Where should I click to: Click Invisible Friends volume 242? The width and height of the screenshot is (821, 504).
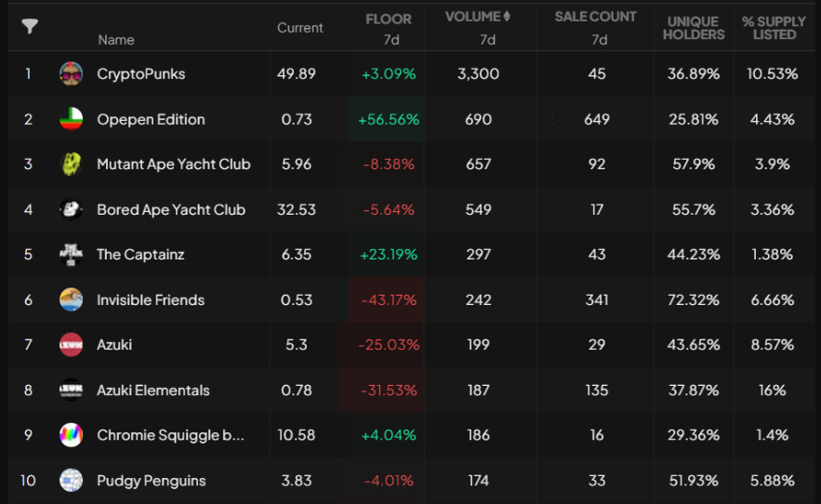(x=478, y=299)
